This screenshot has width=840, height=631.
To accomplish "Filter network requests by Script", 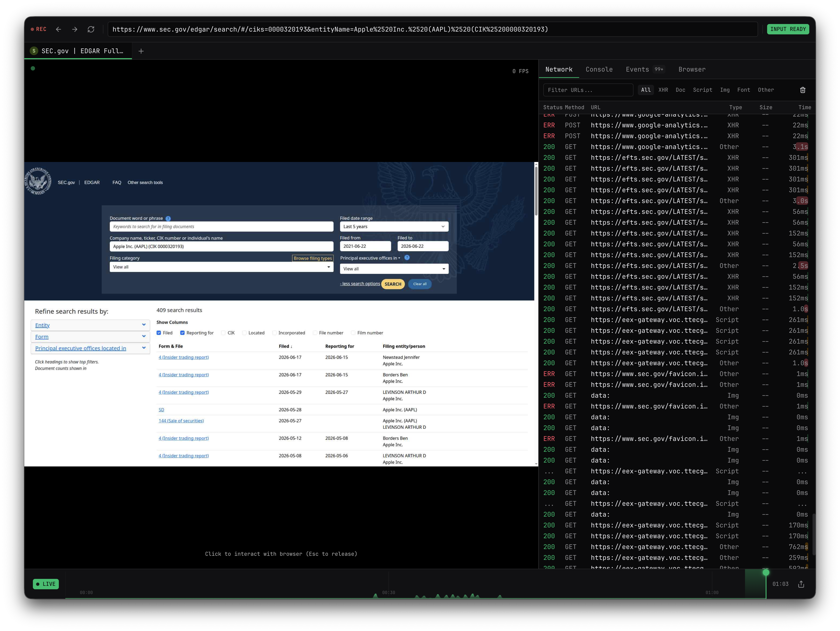I will [702, 90].
